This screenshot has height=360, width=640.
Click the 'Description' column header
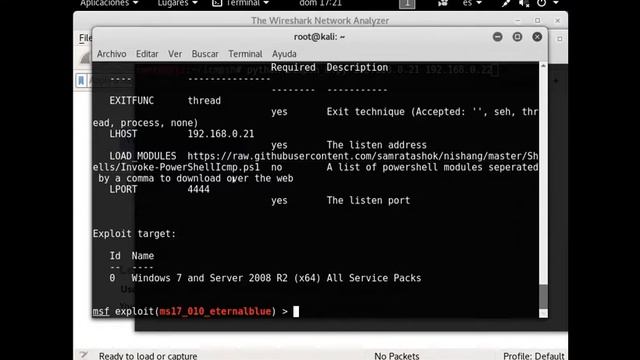pos(357,67)
